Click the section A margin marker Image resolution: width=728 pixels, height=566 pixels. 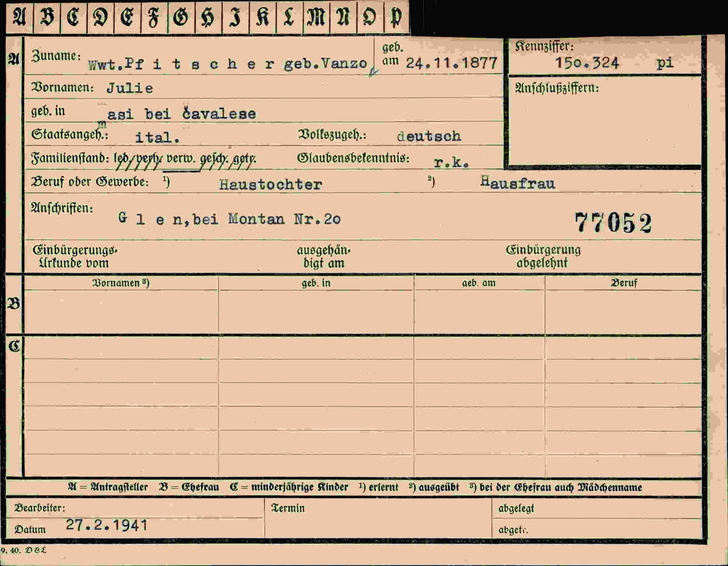(x=14, y=59)
